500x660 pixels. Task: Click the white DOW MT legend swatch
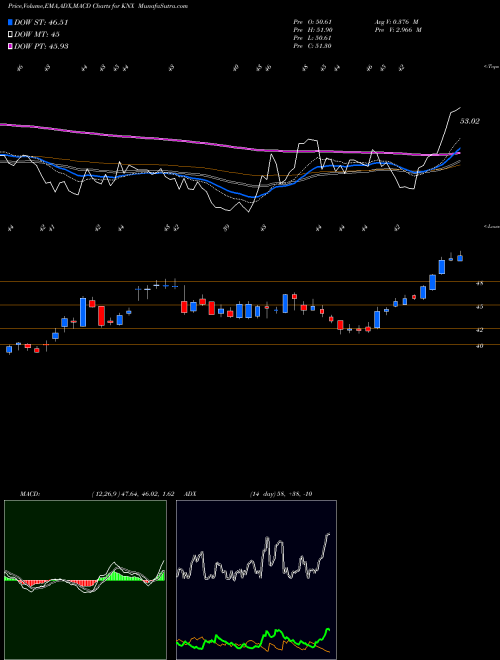click(10, 34)
